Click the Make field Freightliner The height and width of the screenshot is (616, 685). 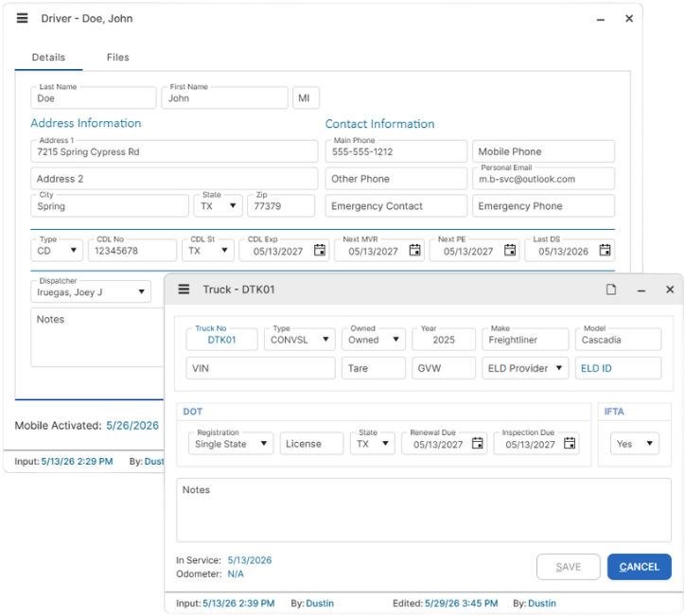[x=525, y=340]
